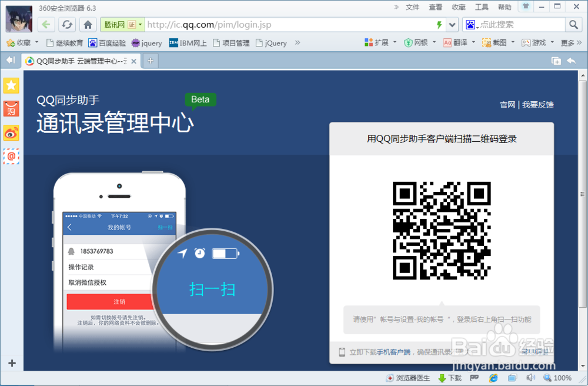This screenshot has width=588, height=386.
Task: Adjust the 100% zoom level control
Action: click(x=557, y=378)
